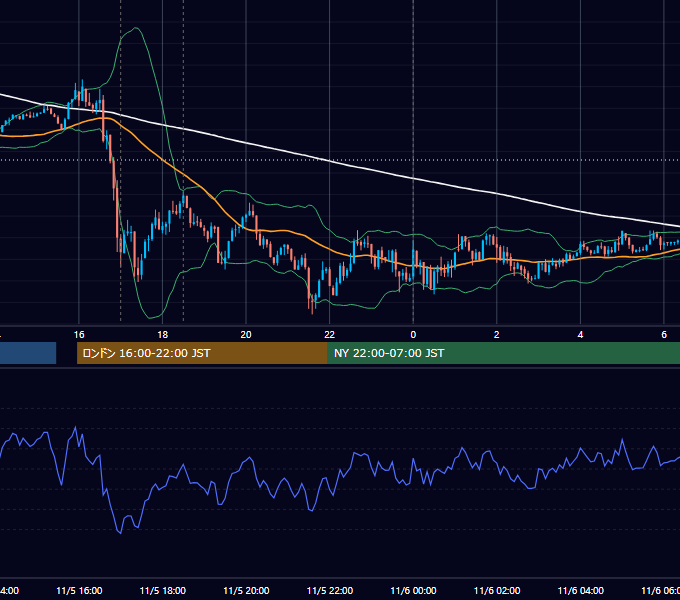
Task: Click the 22 hour label on the upper time axis
Action: click(330, 335)
